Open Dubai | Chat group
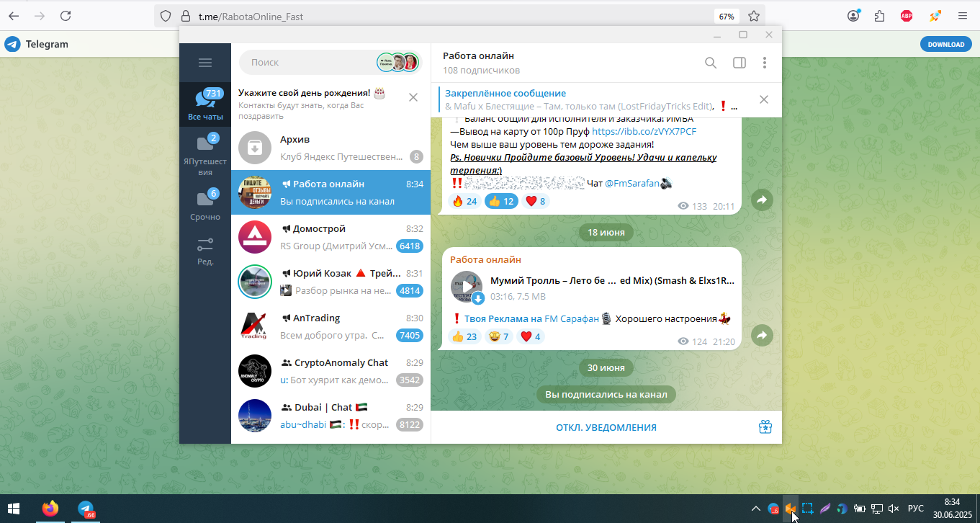 click(x=331, y=416)
